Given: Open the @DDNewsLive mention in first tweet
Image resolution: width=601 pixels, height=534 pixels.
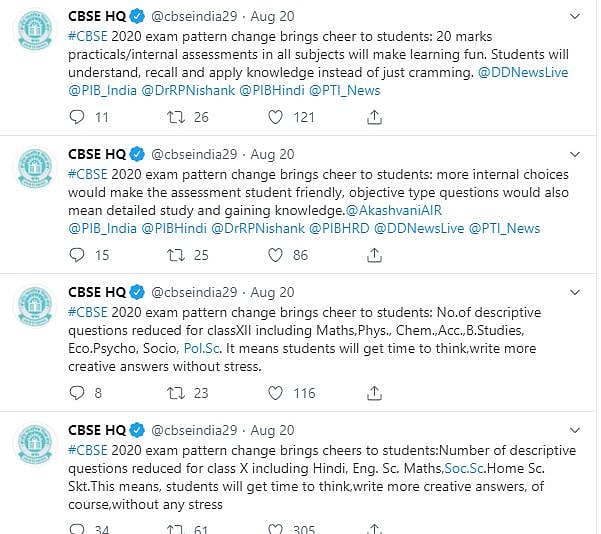Looking at the screenshot, I should (523, 72).
